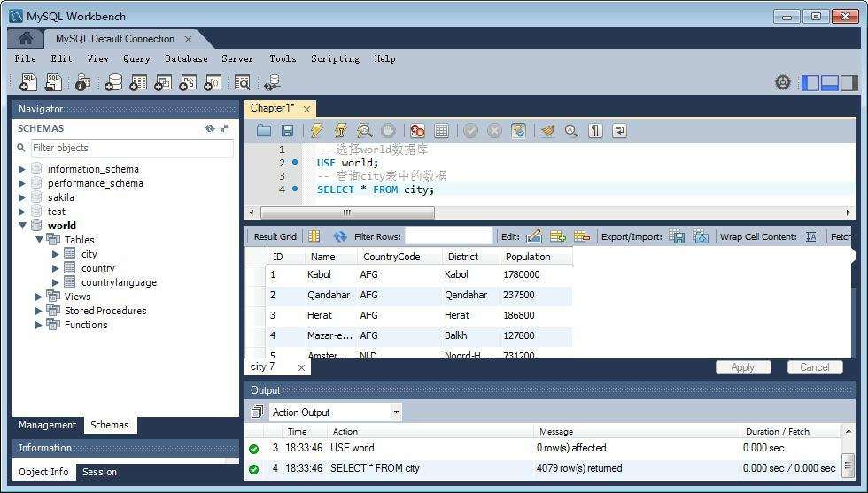Click the commit checkmark icon
The image size is (868, 493).
point(470,131)
